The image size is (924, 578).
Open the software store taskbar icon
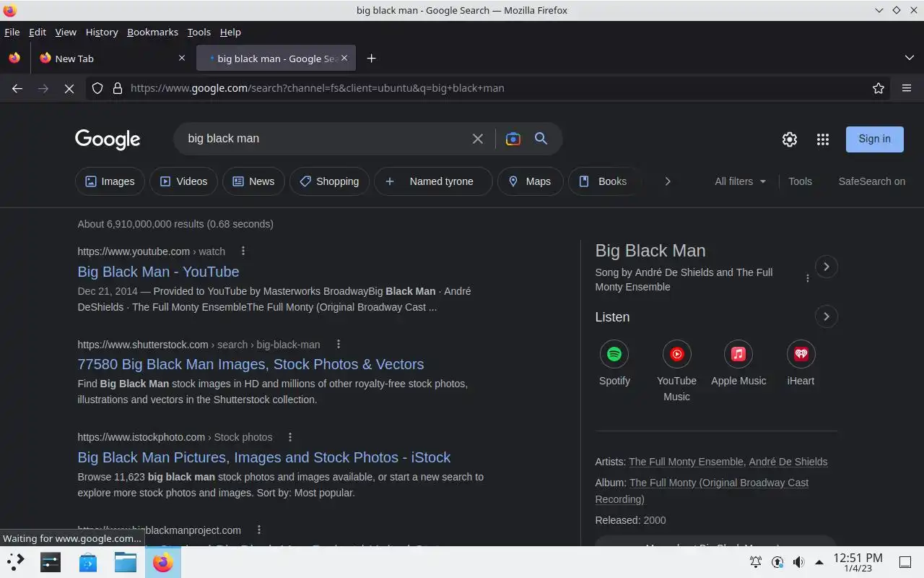[88, 562]
